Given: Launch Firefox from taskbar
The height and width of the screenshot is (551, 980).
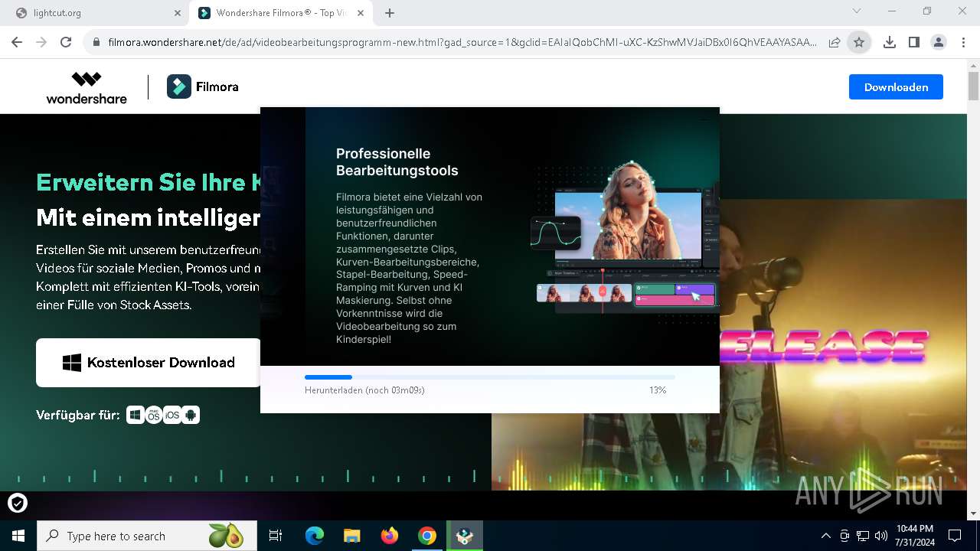Looking at the screenshot, I should 390,536.
